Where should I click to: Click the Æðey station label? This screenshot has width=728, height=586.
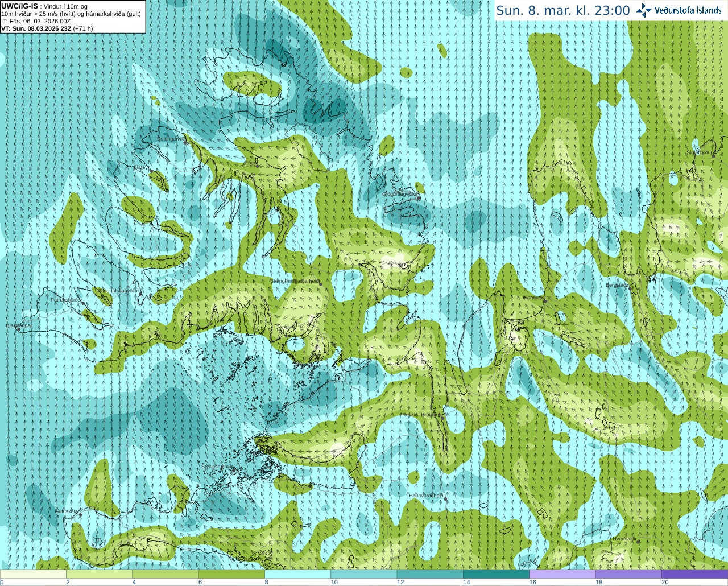point(249,162)
